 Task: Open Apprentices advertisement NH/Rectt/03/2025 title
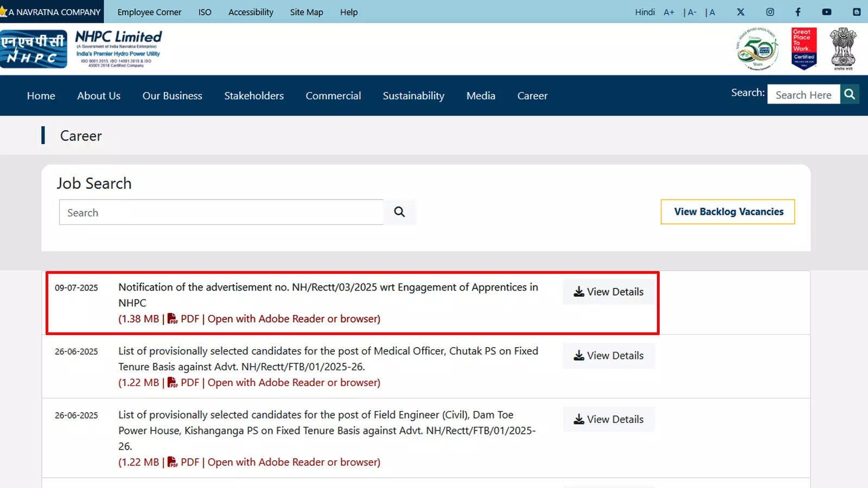pyautogui.click(x=328, y=295)
